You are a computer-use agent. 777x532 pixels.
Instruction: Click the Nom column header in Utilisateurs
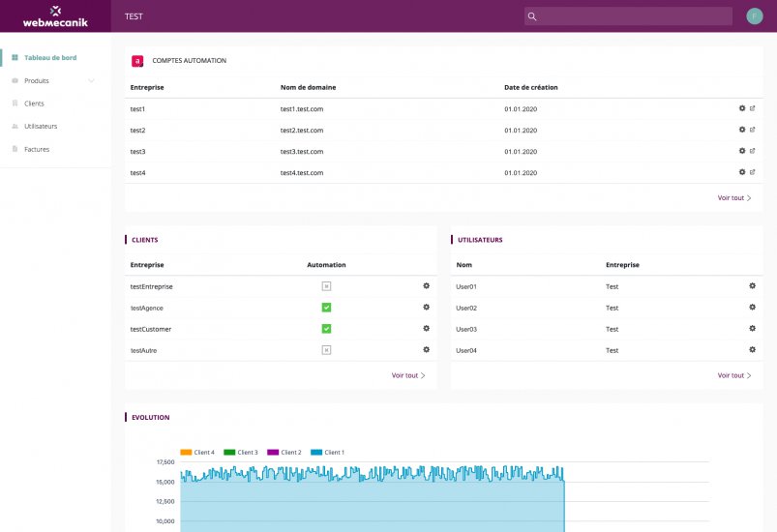pyautogui.click(x=463, y=265)
